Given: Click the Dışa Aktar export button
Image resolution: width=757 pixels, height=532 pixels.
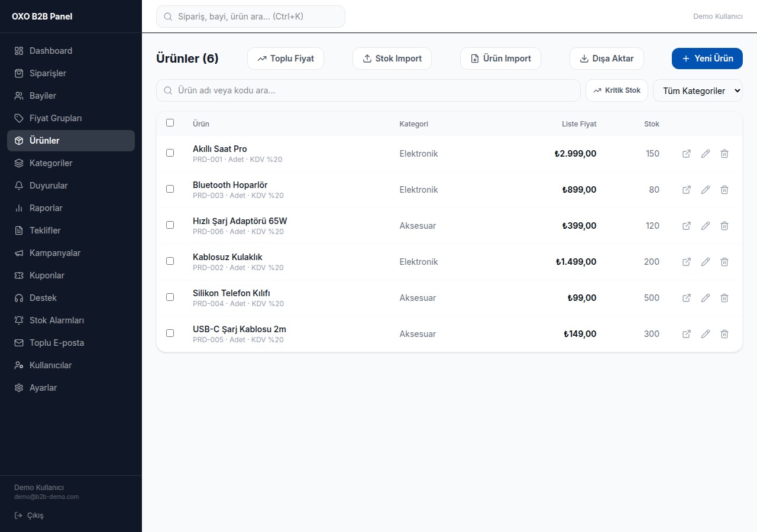Looking at the screenshot, I should point(607,59).
